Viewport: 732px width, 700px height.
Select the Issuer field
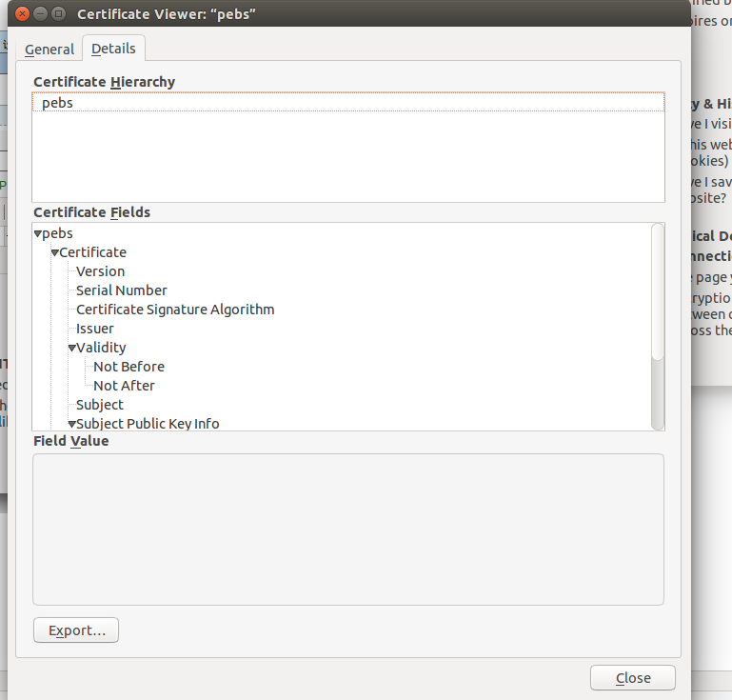tap(95, 329)
